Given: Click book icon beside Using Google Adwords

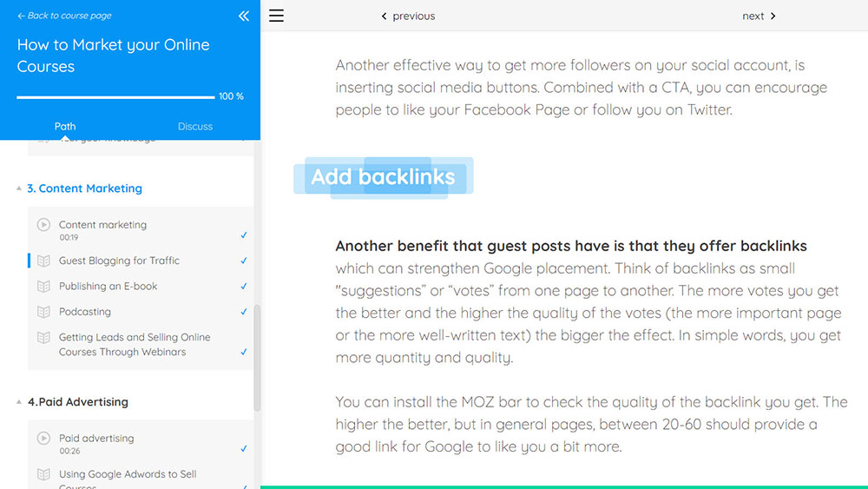Looking at the screenshot, I should tap(43, 474).
